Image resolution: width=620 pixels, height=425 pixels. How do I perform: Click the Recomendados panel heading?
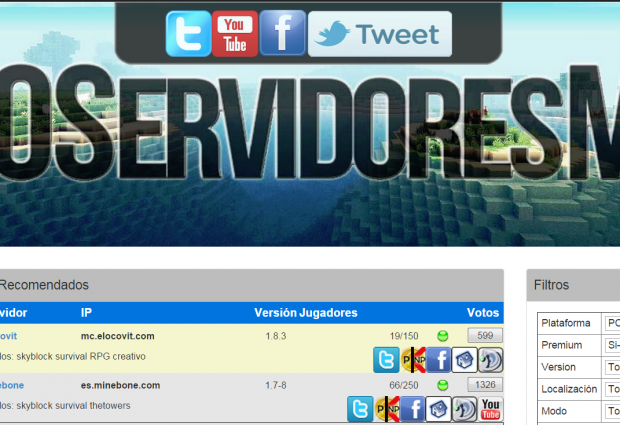pos(43,285)
